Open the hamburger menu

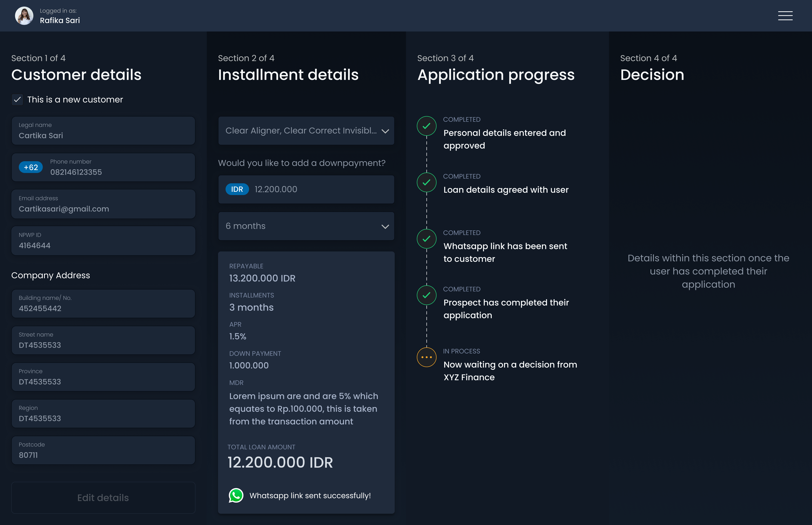click(785, 16)
